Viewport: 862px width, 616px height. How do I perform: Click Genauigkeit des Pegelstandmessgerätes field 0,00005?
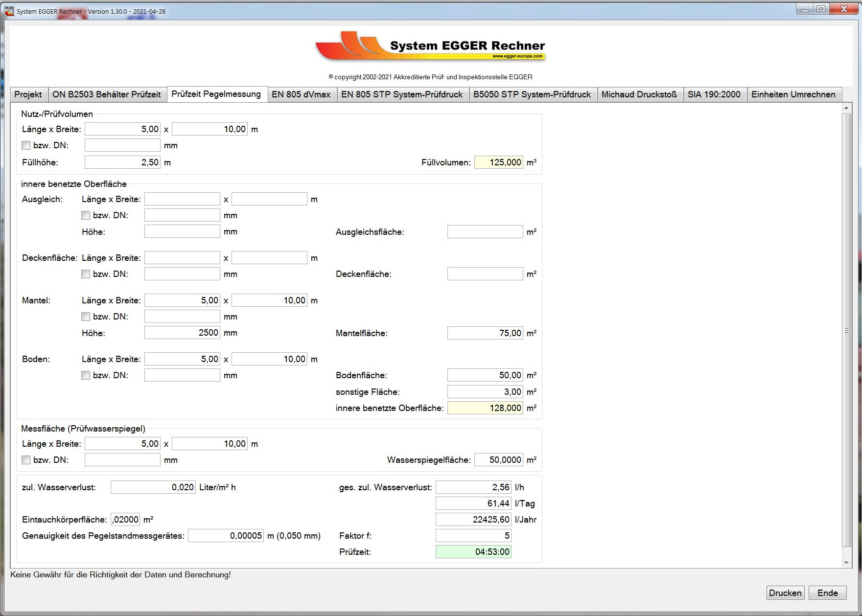click(226, 536)
